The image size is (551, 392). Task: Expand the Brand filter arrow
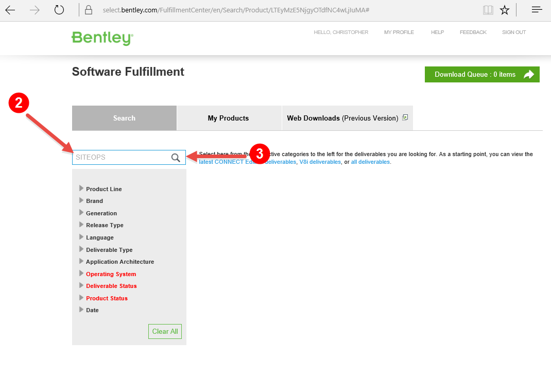tap(81, 200)
